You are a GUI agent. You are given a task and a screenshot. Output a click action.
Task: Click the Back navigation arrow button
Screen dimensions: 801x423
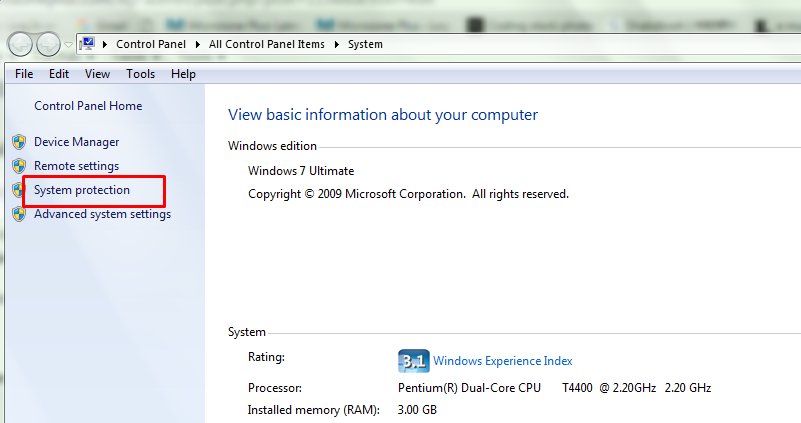click(20, 44)
